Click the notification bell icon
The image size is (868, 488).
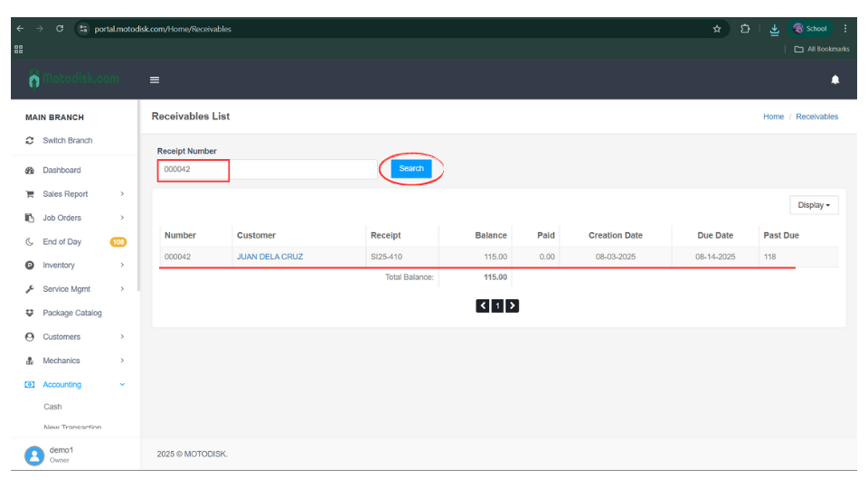[835, 80]
